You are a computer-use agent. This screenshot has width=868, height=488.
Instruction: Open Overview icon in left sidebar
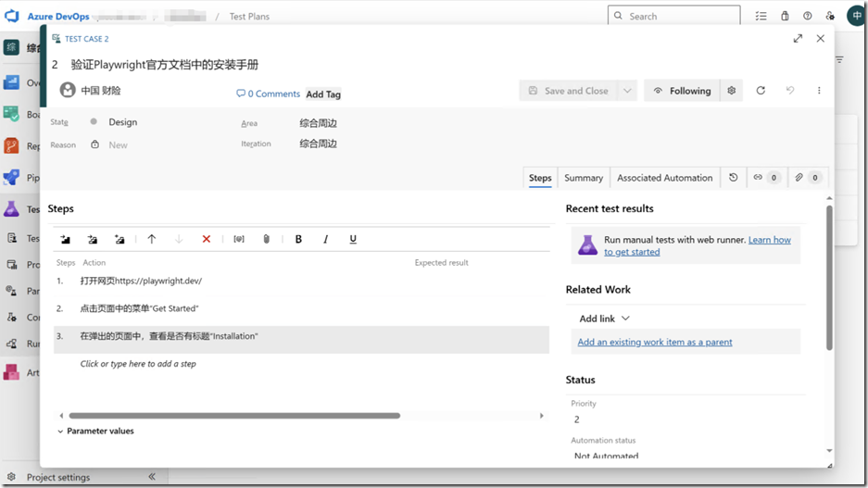point(11,82)
